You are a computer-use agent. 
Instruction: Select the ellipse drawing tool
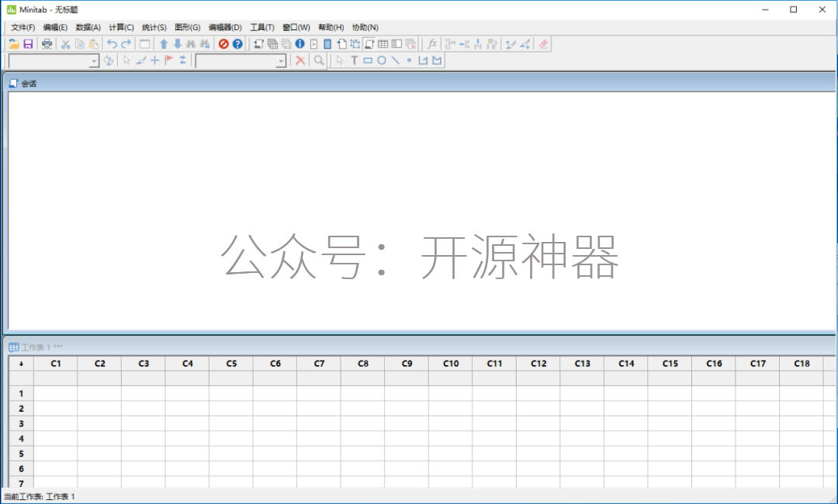382,60
